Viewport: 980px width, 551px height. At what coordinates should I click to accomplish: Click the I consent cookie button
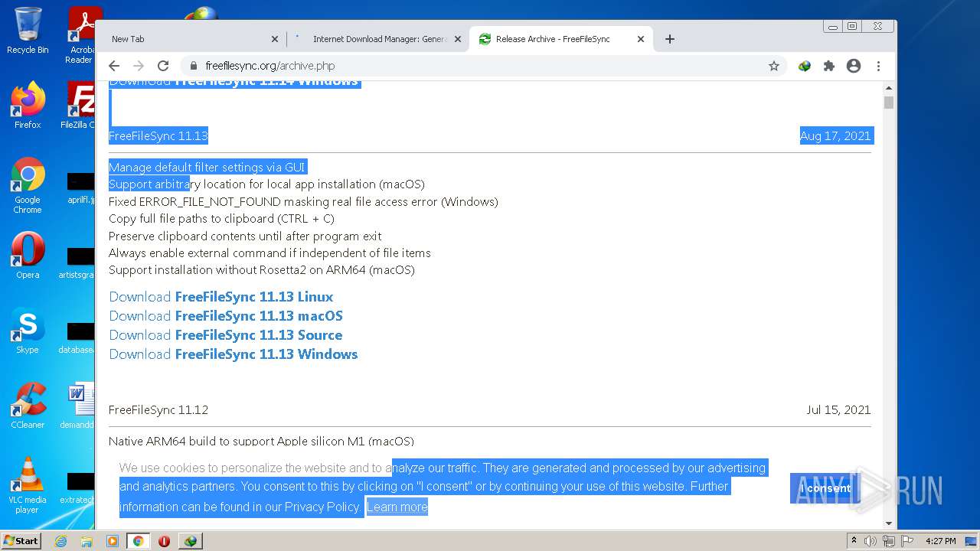[825, 488]
